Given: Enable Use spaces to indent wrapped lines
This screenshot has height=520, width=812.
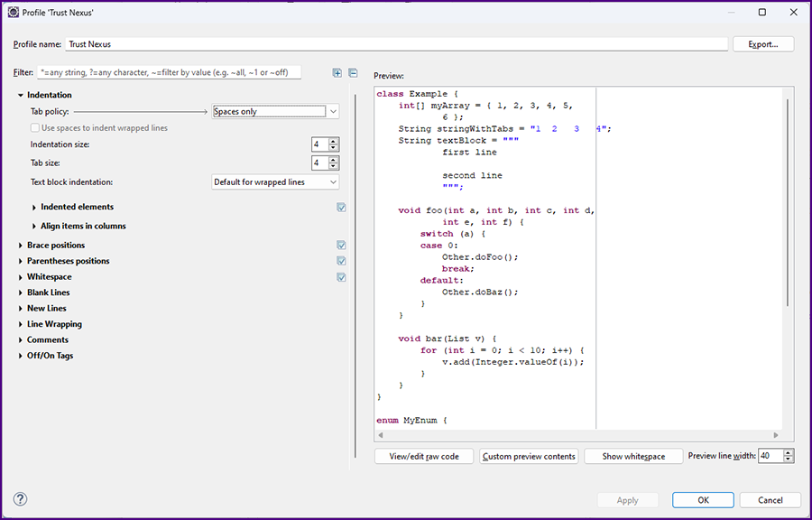Looking at the screenshot, I should [x=35, y=128].
